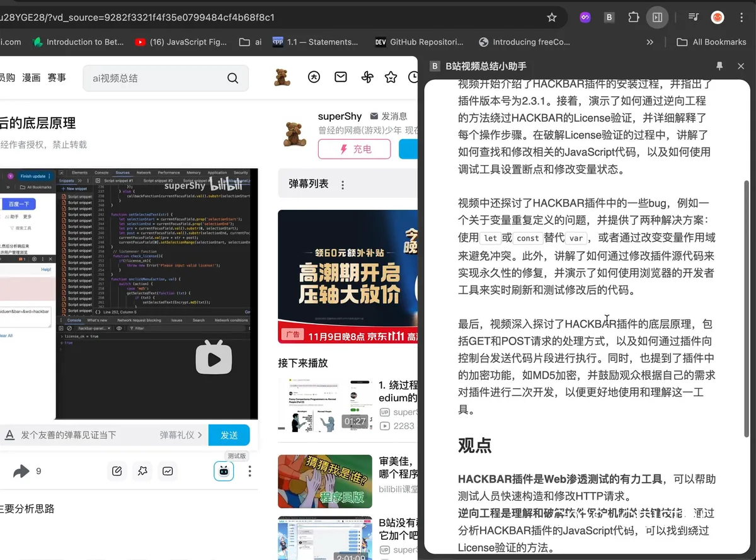756x560 pixels.
Task: Click the 发送 send button
Action: [x=229, y=435]
